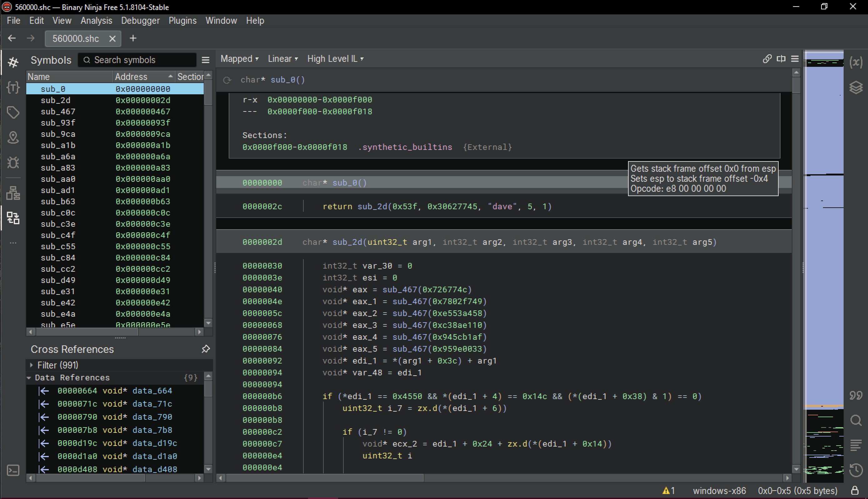
Task: Open the Types sidebar icon
Action: [x=13, y=87]
